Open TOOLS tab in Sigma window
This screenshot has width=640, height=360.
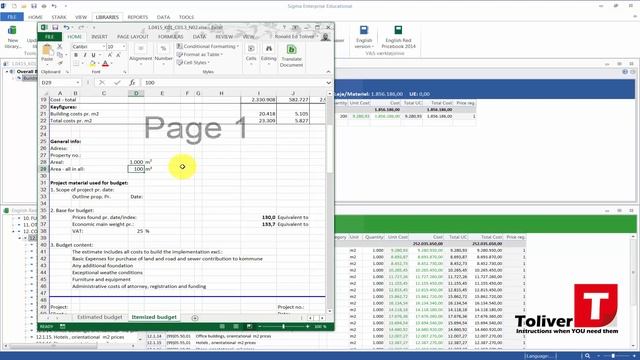tap(186, 17)
